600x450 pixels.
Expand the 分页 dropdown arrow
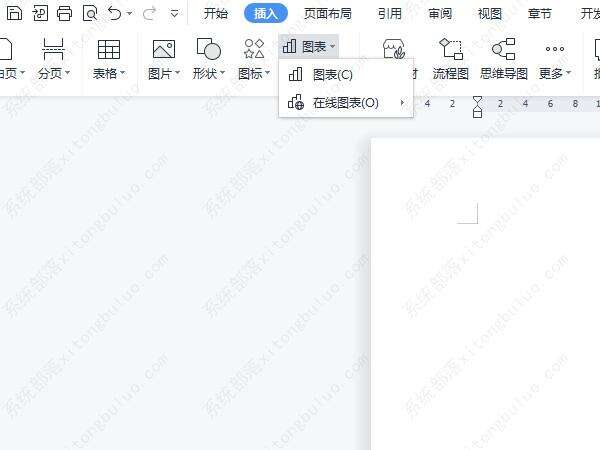[67, 72]
